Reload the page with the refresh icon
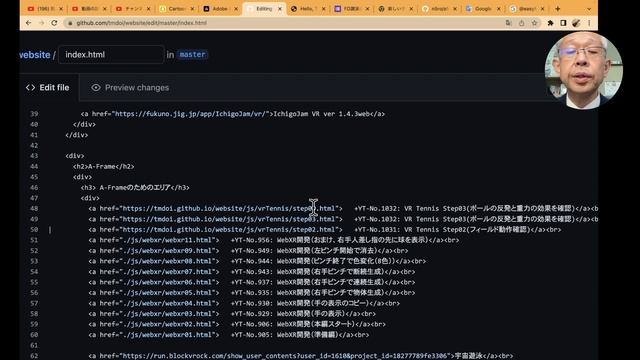 (x=54, y=23)
